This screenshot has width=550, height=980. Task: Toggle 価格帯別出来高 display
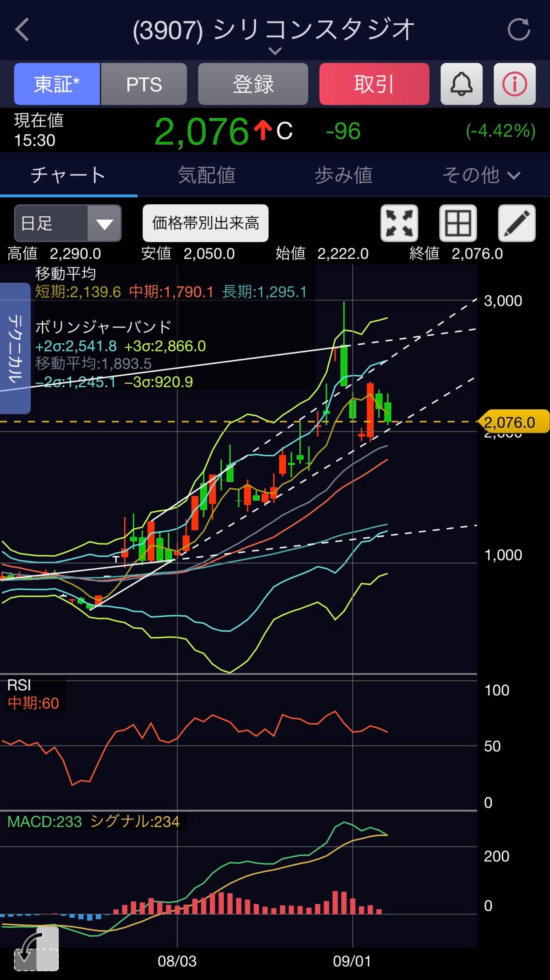pyautogui.click(x=205, y=223)
